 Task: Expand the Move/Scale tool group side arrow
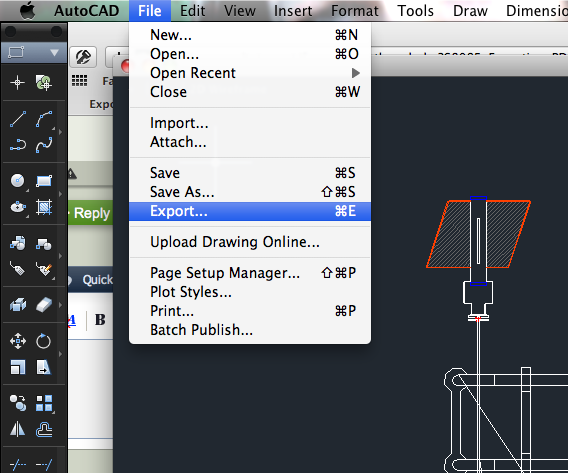click(x=60, y=354)
